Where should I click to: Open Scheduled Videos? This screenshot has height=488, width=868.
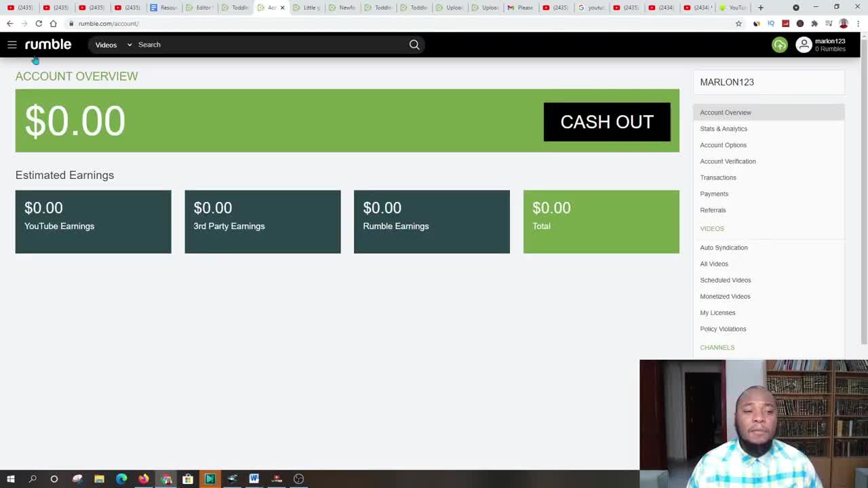click(725, 280)
